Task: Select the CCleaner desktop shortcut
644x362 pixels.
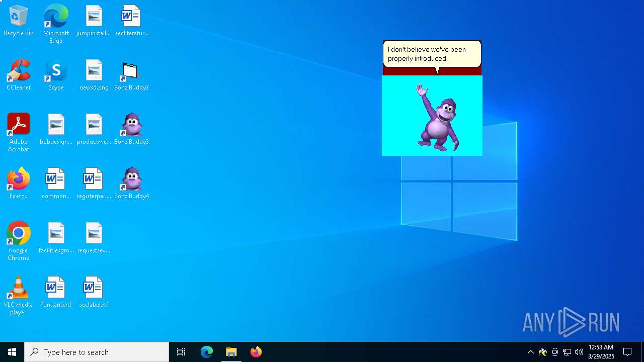Action: (19, 75)
